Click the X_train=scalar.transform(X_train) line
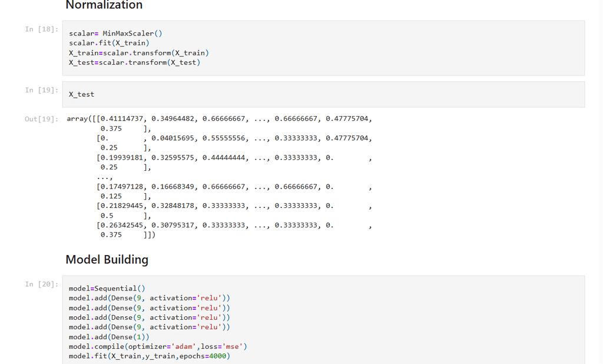 click(x=138, y=53)
